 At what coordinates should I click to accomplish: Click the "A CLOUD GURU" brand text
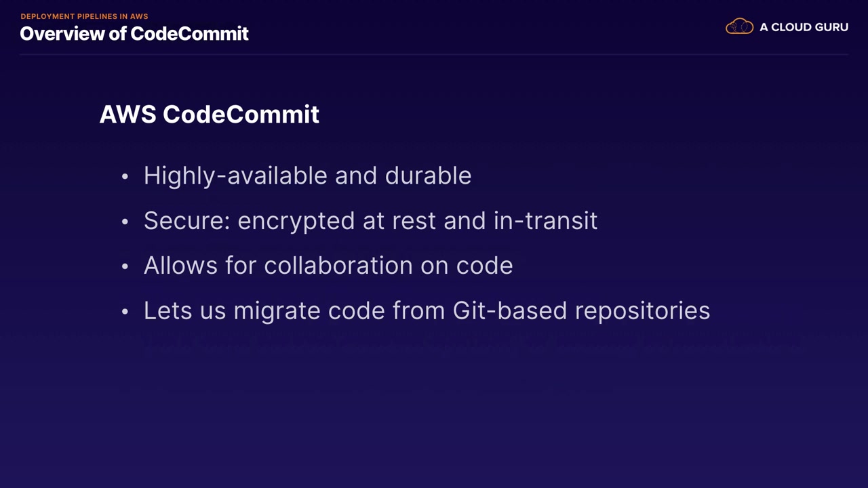[x=804, y=27]
